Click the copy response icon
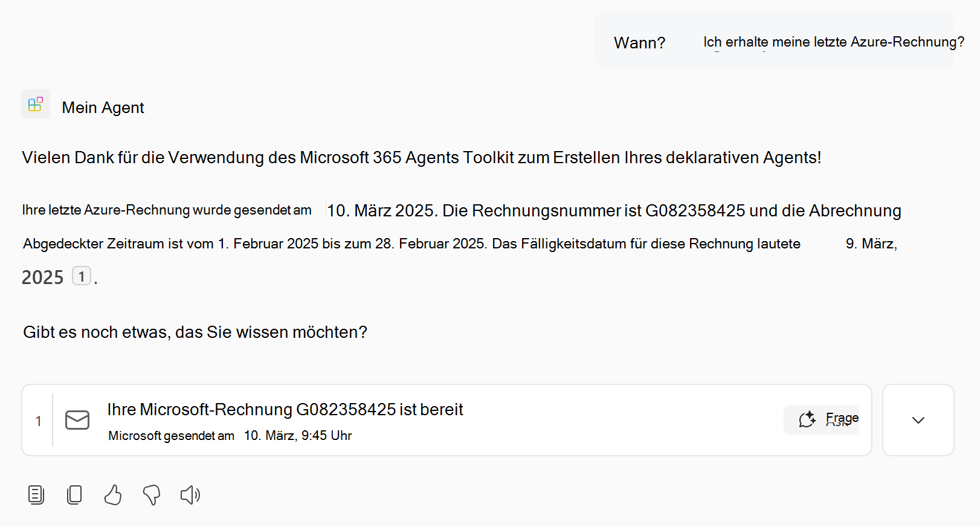980x527 pixels. pyautogui.click(x=74, y=494)
